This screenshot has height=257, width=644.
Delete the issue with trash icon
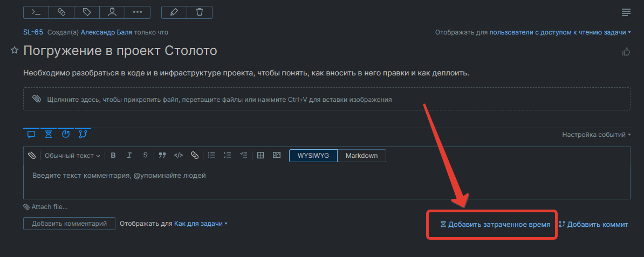(x=200, y=12)
